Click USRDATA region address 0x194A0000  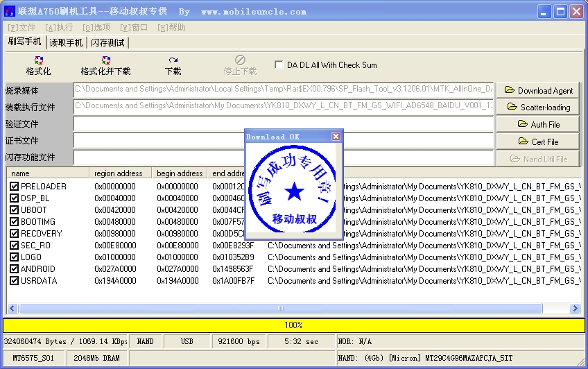click(x=115, y=281)
